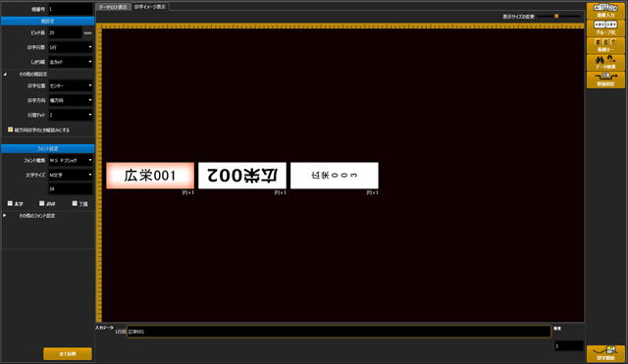Click the グループ化 grouping icon button
Screen dimensions: 628x364
pyautogui.click(x=605, y=28)
